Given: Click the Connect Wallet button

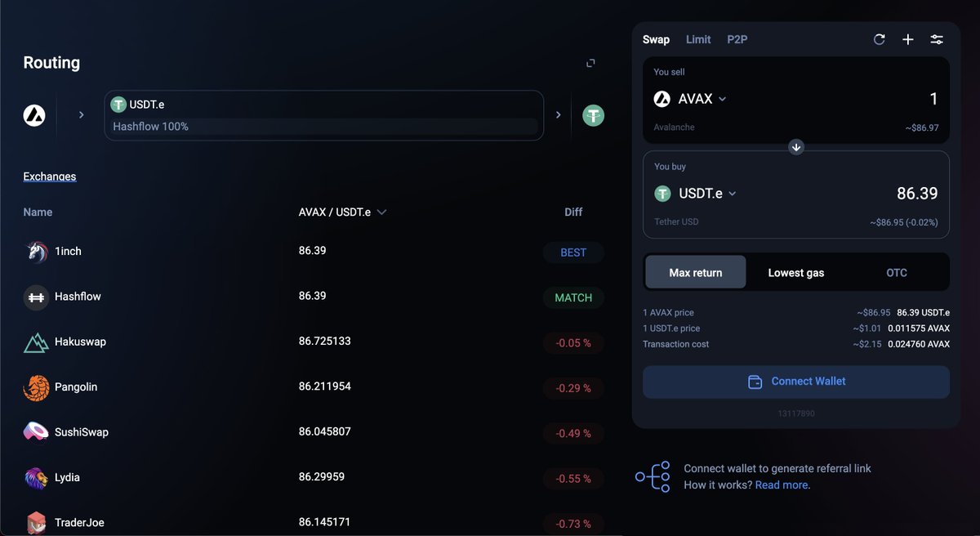Looking at the screenshot, I should [x=796, y=382].
